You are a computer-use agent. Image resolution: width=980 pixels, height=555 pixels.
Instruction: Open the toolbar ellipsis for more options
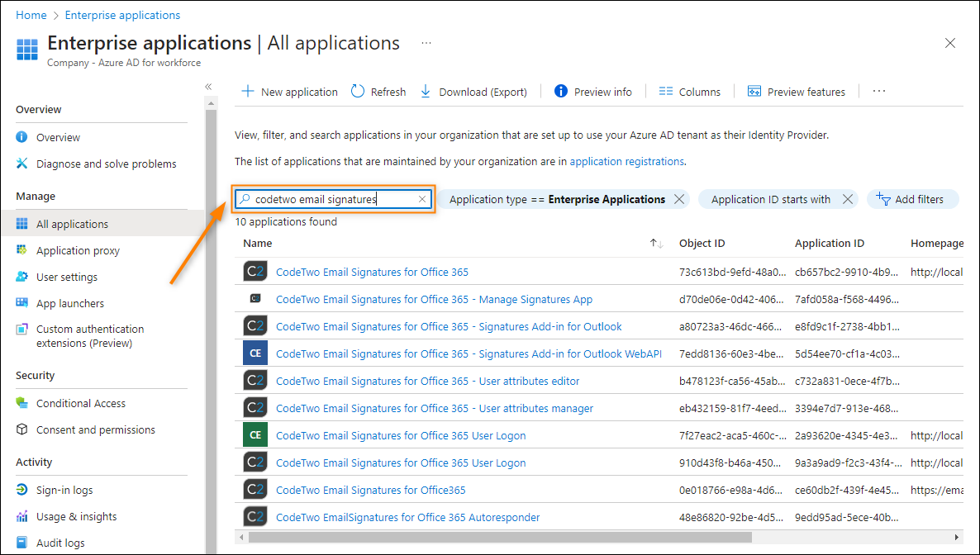click(x=878, y=91)
